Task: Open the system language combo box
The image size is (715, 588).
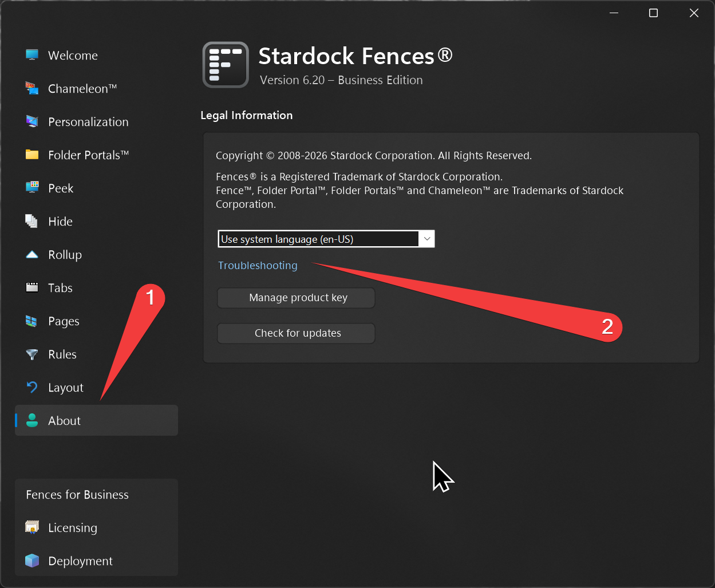Action: [x=318, y=239]
